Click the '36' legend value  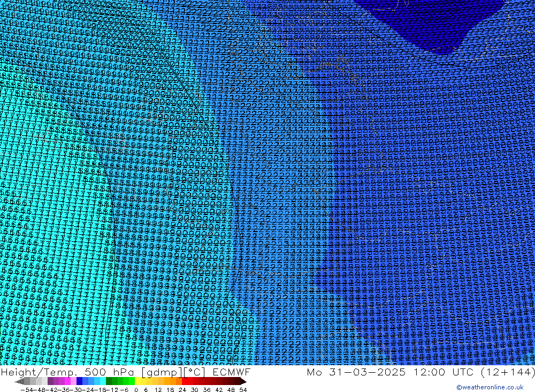coord(207,390)
